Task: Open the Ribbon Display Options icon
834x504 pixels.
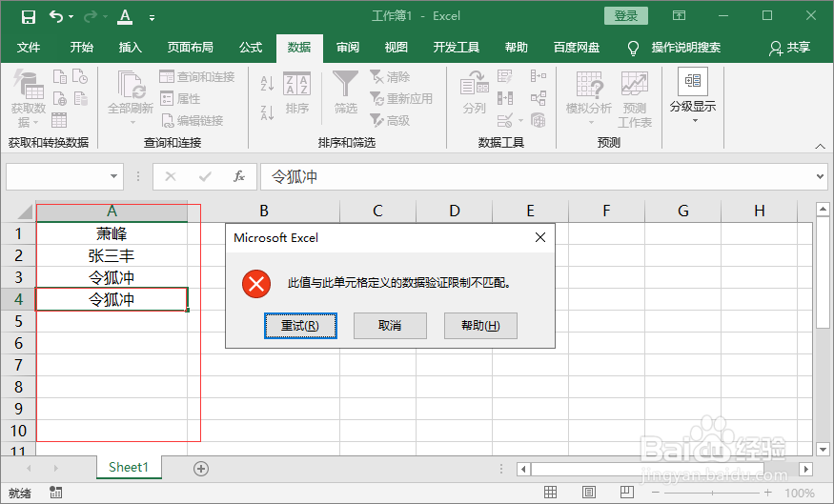Action: coord(680,15)
